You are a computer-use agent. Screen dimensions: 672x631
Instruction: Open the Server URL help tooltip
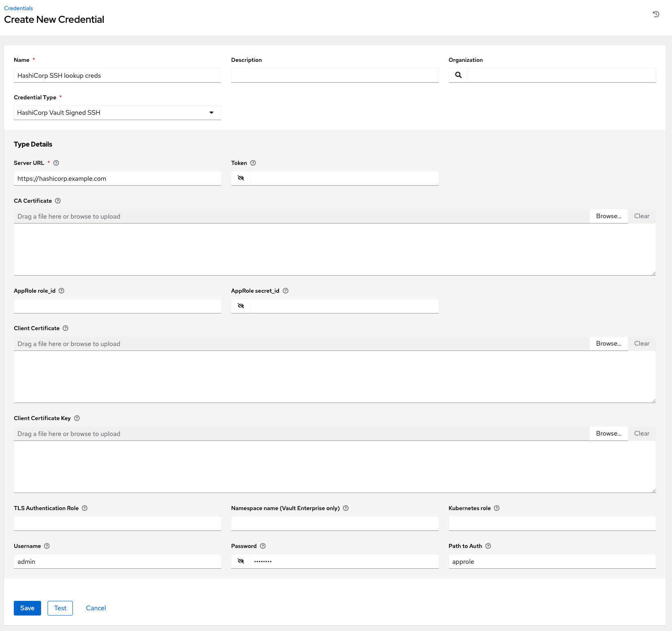pyautogui.click(x=56, y=163)
